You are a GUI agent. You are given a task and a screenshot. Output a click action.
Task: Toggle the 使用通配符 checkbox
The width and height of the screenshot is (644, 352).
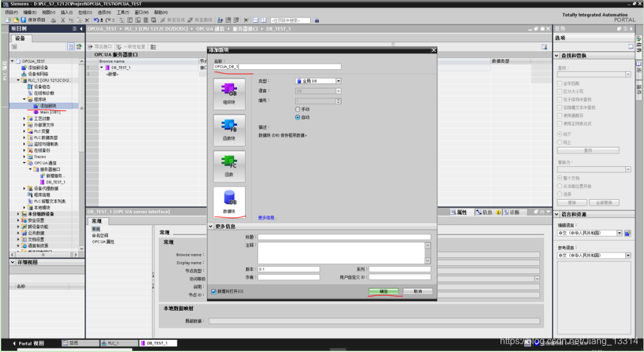[559, 116]
